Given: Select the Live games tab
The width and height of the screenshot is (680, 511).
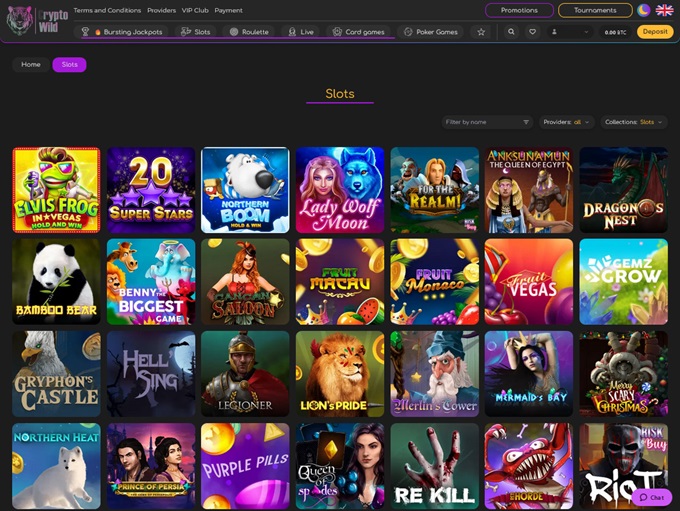Looking at the screenshot, I should click(x=300, y=32).
